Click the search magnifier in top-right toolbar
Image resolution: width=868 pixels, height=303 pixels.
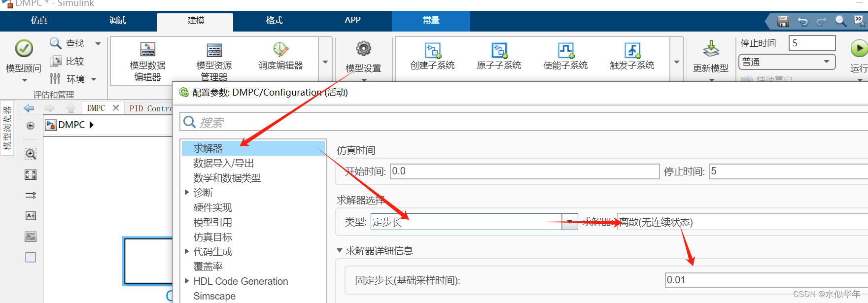840,21
